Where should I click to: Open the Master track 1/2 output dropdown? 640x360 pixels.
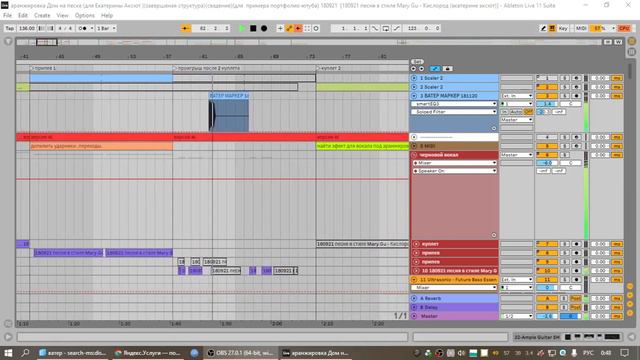click(x=517, y=316)
